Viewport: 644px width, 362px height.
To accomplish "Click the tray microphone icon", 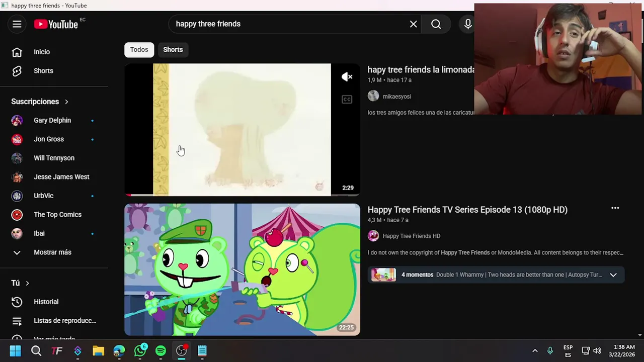I will coord(550,351).
